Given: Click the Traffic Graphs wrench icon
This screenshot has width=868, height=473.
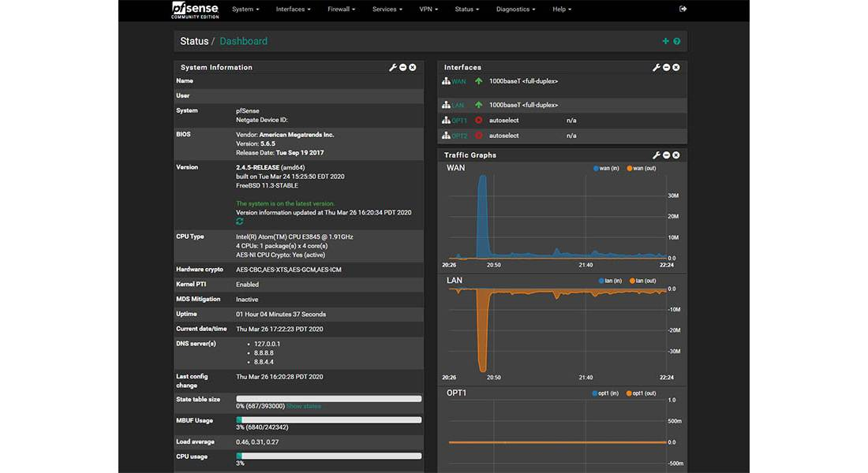Looking at the screenshot, I should pyautogui.click(x=656, y=155).
